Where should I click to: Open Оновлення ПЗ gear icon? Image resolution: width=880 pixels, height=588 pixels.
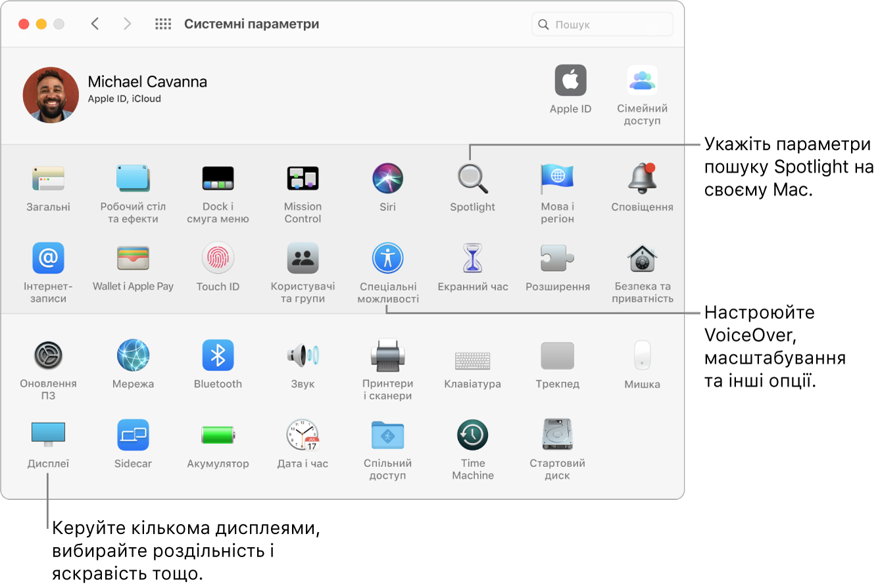[48, 356]
